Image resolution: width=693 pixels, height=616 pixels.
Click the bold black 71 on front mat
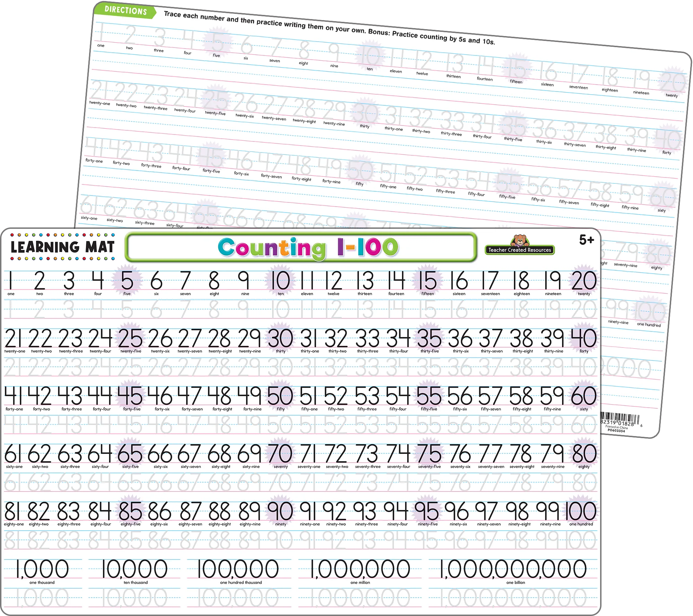(x=308, y=453)
